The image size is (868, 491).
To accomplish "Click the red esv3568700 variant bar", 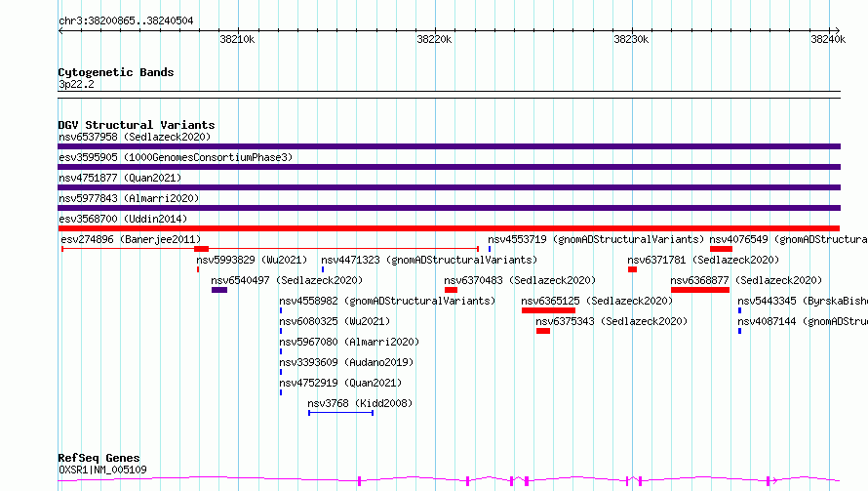I will click(449, 228).
